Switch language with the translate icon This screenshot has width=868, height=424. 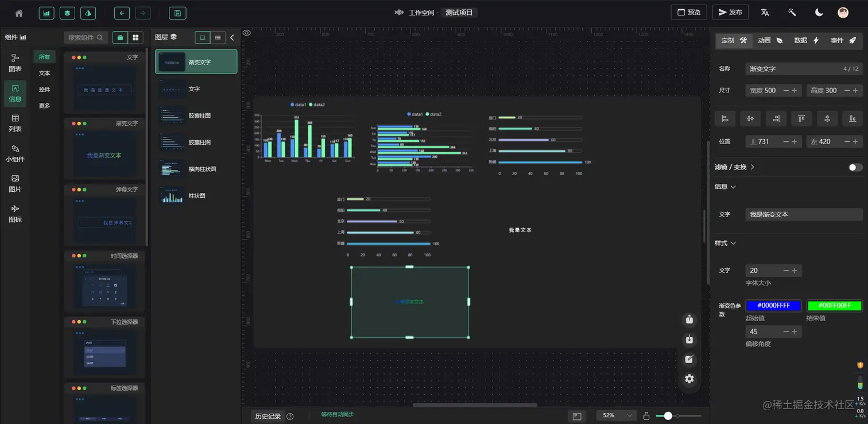pos(765,13)
